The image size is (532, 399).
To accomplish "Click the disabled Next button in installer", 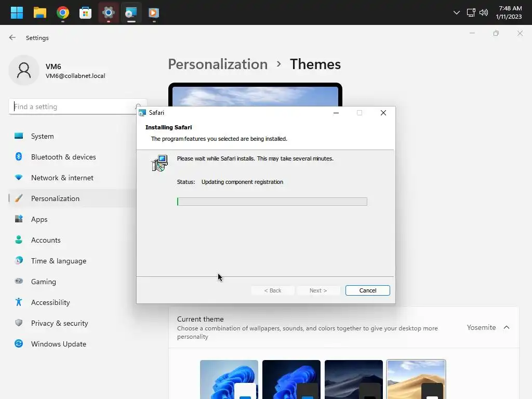I will coord(318,290).
